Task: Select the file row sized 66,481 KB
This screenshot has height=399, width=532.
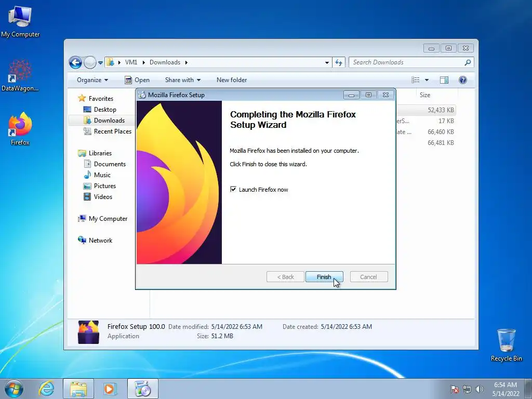Action: point(427,142)
